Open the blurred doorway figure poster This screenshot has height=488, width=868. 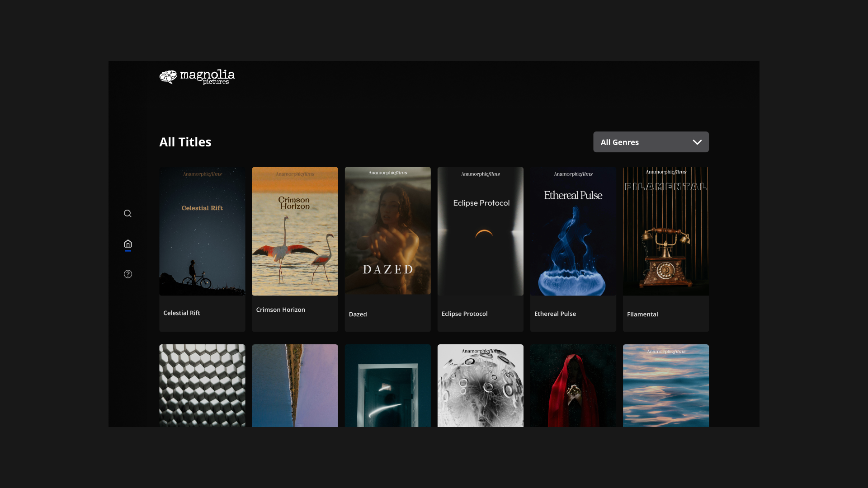click(387, 385)
